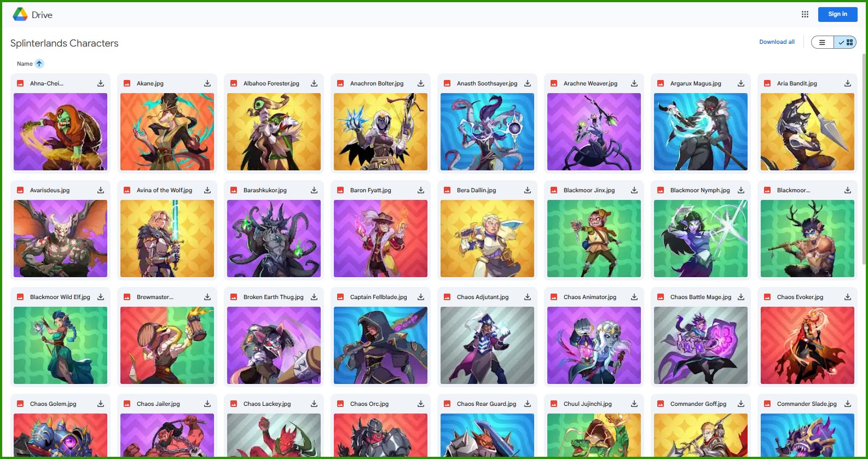This screenshot has width=868, height=459.
Task: Click the Chaos Animator.jpg file name
Action: (x=590, y=297)
